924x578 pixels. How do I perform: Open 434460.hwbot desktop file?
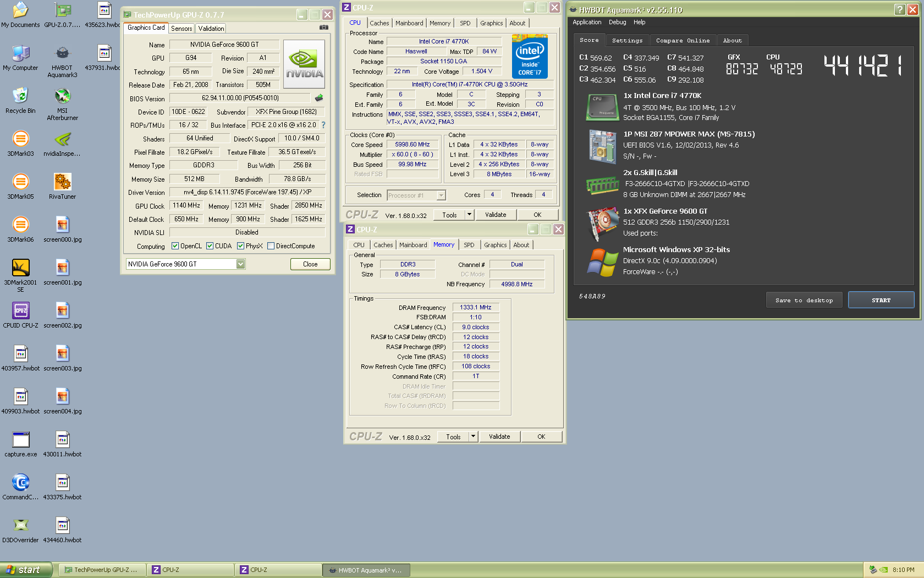point(62,530)
